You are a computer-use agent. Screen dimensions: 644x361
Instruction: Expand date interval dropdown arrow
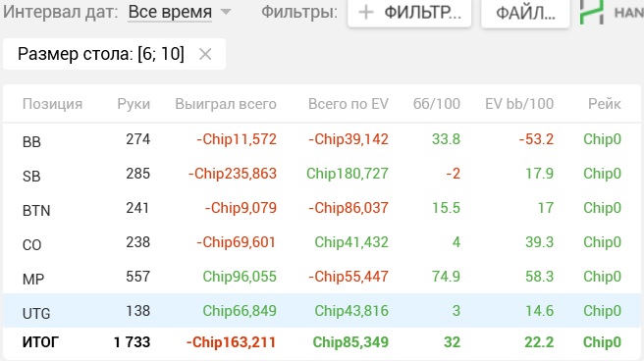(226, 12)
